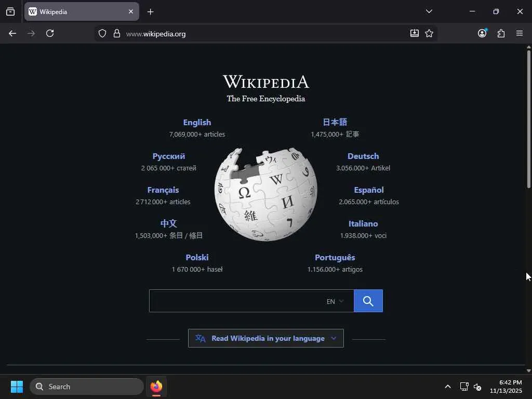
Task: Open the network status tray icon
Action: tap(464, 387)
